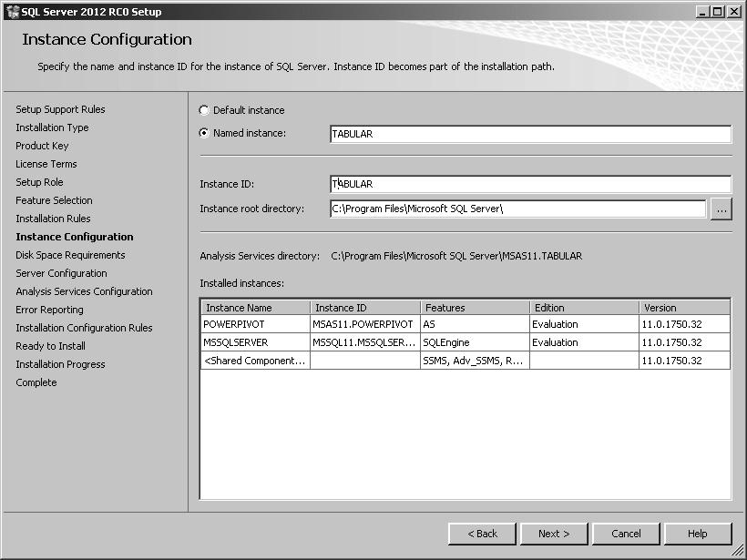Click License Terms step
This screenshot has height=560, width=747.
(46, 164)
